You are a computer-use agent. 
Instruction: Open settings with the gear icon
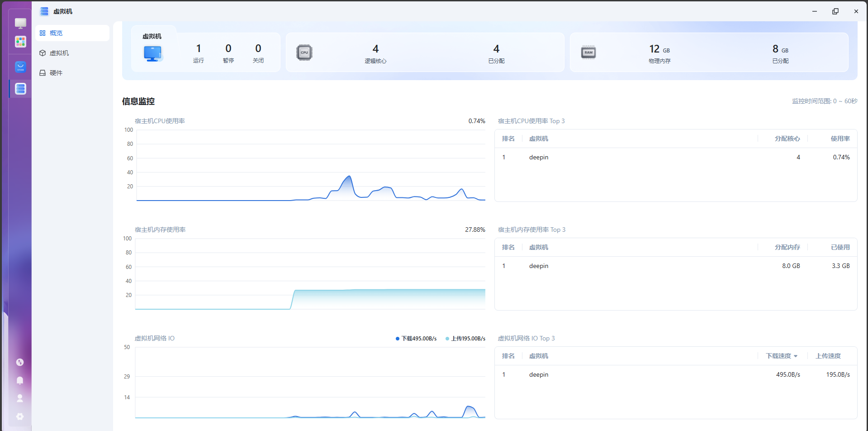point(20,417)
